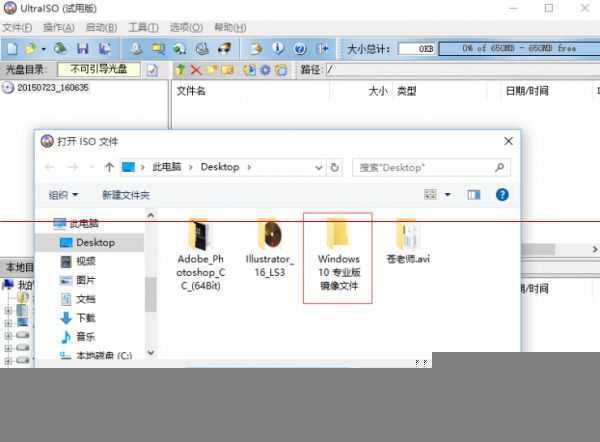Open the 操作(A) menu
The image size is (600, 442).
click(59, 28)
